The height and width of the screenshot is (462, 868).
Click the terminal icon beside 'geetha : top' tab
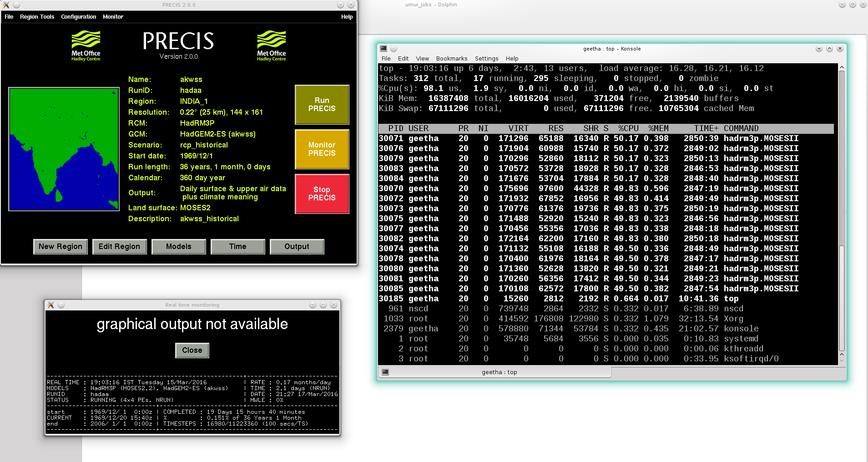click(385, 372)
